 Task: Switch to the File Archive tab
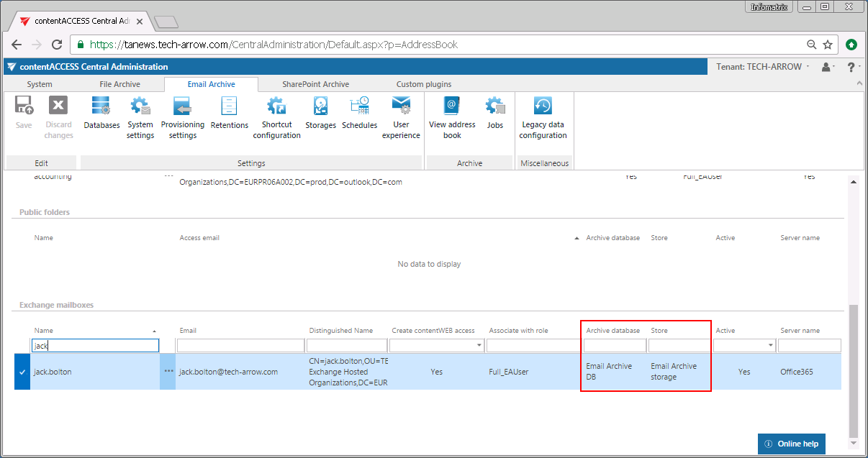(x=120, y=84)
